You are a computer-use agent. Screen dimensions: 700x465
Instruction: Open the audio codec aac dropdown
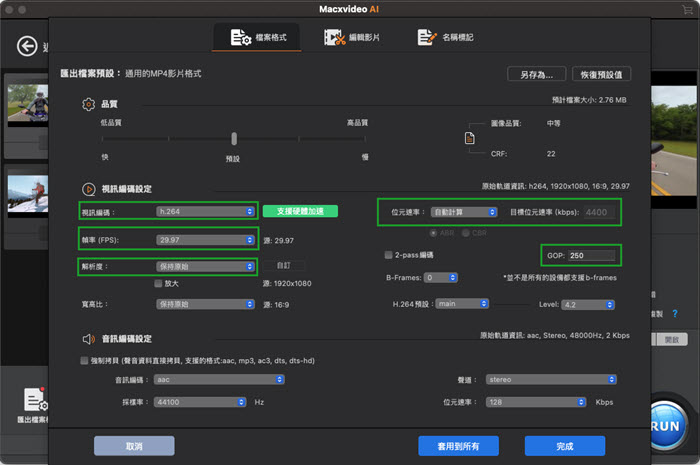(219, 379)
